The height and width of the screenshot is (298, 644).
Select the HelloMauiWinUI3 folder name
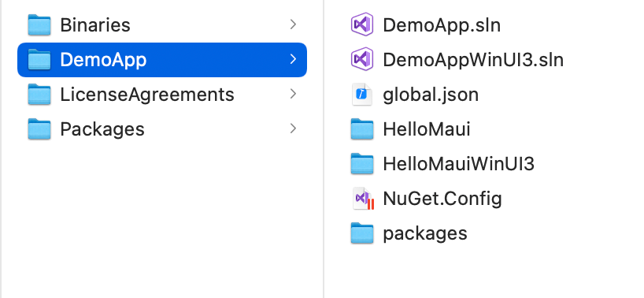(x=458, y=164)
